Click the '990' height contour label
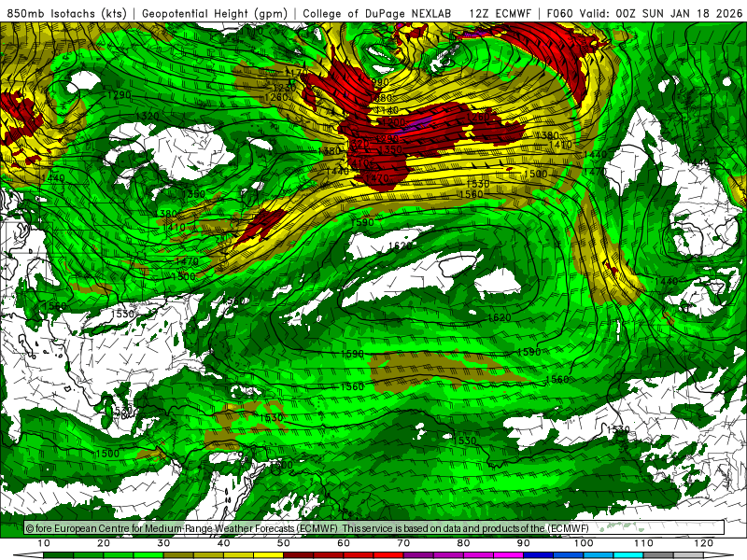Screen dimensions: 747x560 [380, 82]
